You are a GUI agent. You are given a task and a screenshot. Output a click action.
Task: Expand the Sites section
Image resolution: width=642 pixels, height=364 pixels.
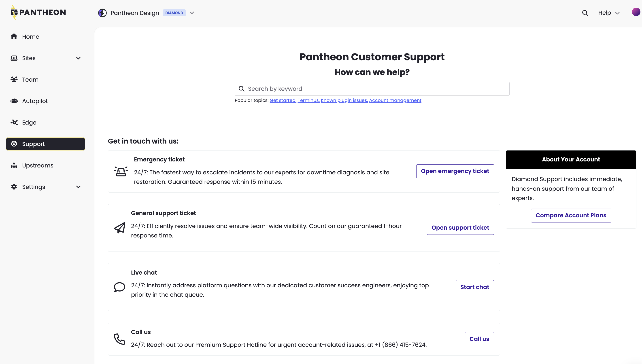(78, 58)
